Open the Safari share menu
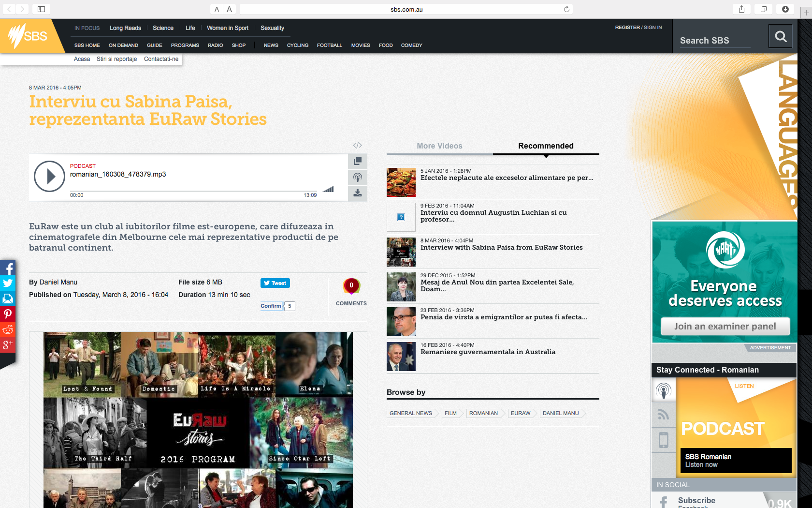This screenshot has height=508, width=812. (741, 9)
